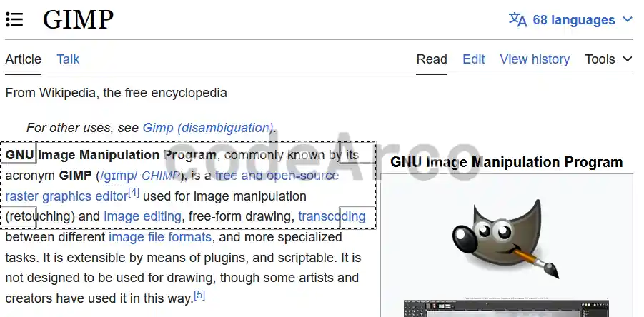The height and width of the screenshot is (317, 644).
Task: Click the language translation icon
Action: tap(517, 19)
